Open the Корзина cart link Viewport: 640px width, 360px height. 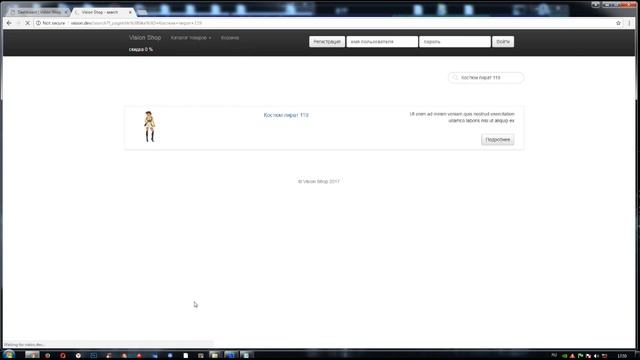click(230, 38)
